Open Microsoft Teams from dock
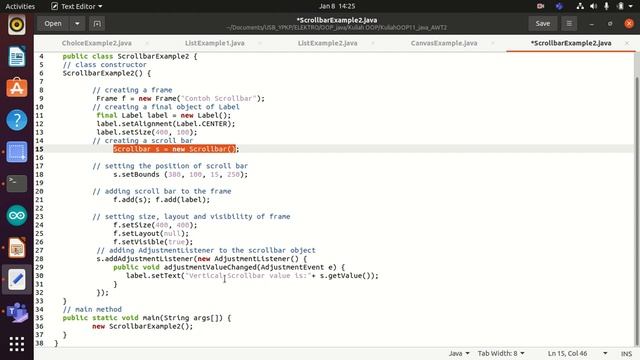640x360 pixels. coord(17,312)
